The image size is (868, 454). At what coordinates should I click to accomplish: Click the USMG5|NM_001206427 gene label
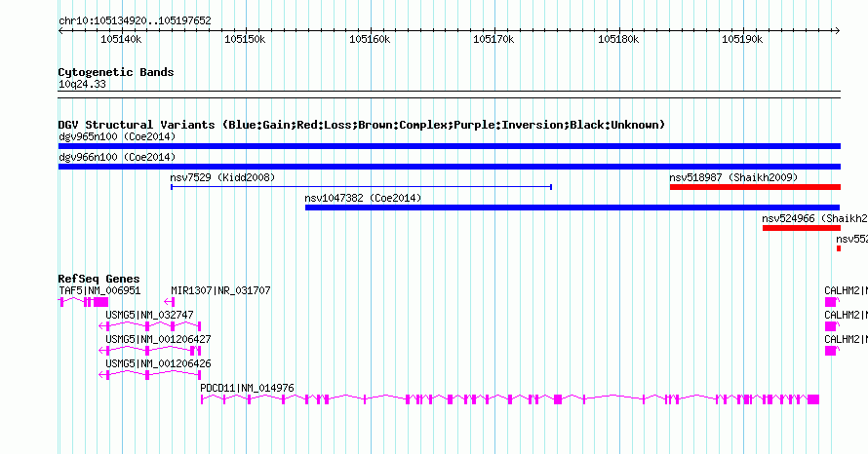(x=158, y=339)
